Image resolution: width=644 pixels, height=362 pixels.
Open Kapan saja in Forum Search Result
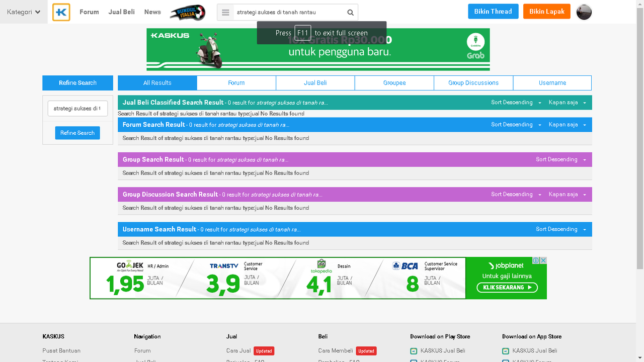pos(568,125)
